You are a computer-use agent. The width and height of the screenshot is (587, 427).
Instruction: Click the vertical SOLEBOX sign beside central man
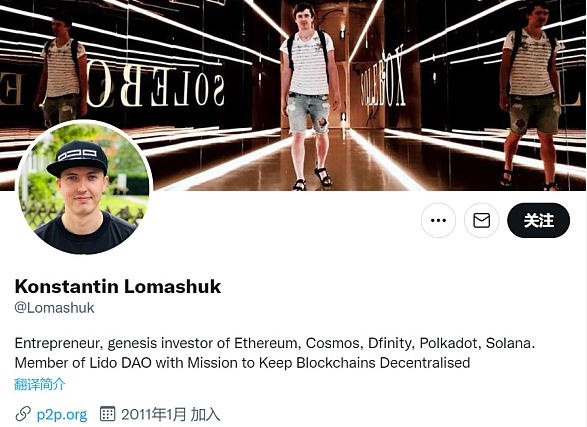382,79
